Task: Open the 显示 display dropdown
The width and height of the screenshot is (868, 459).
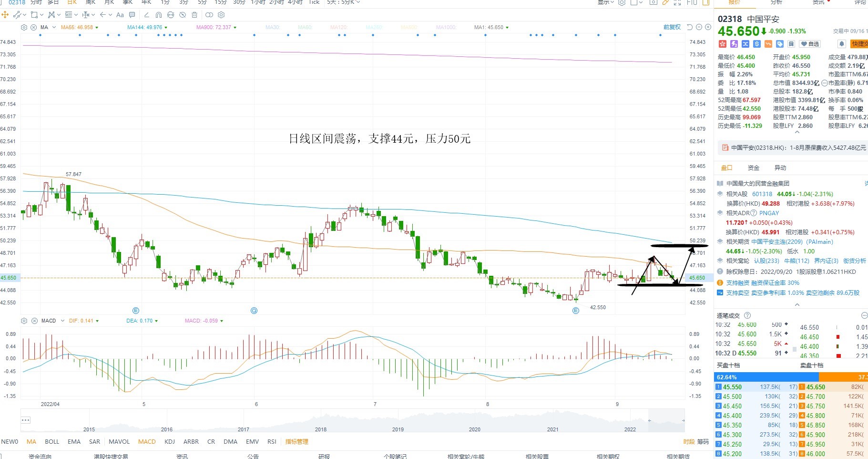Action: (x=606, y=2)
